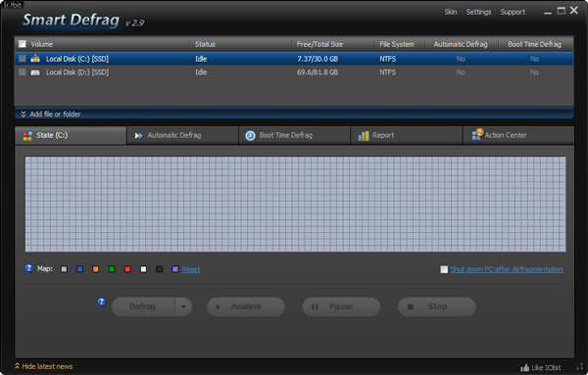Click the Hide latest news link
The width and height of the screenshot is (588, 375).
47,366
